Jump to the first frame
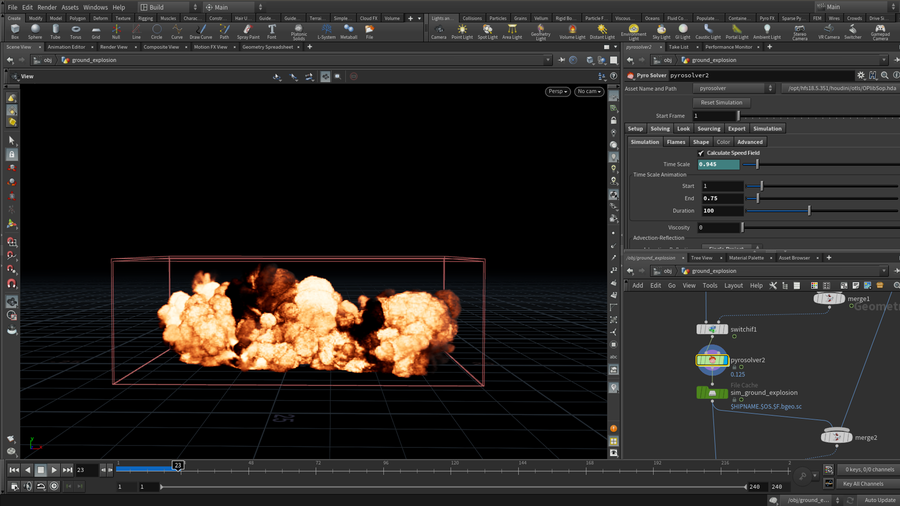The height and width of the screenshot is (506, 900). pos(14,470)
